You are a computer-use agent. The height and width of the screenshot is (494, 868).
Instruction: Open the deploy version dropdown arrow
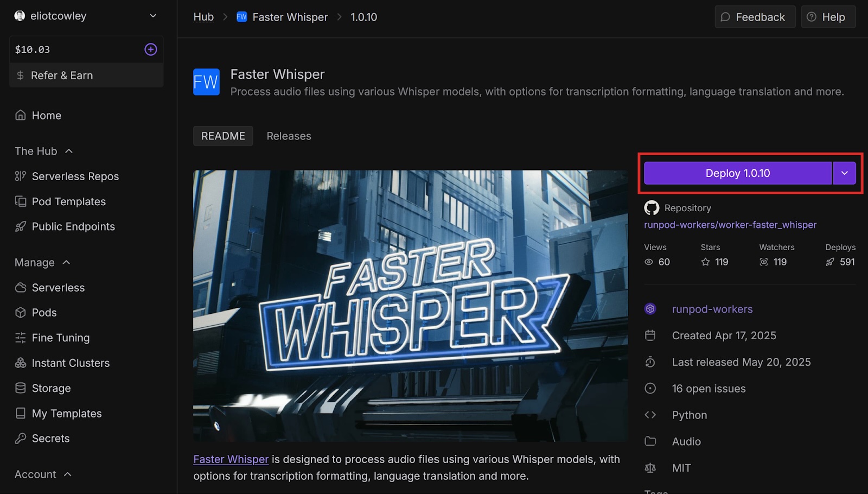coord(845,173)
